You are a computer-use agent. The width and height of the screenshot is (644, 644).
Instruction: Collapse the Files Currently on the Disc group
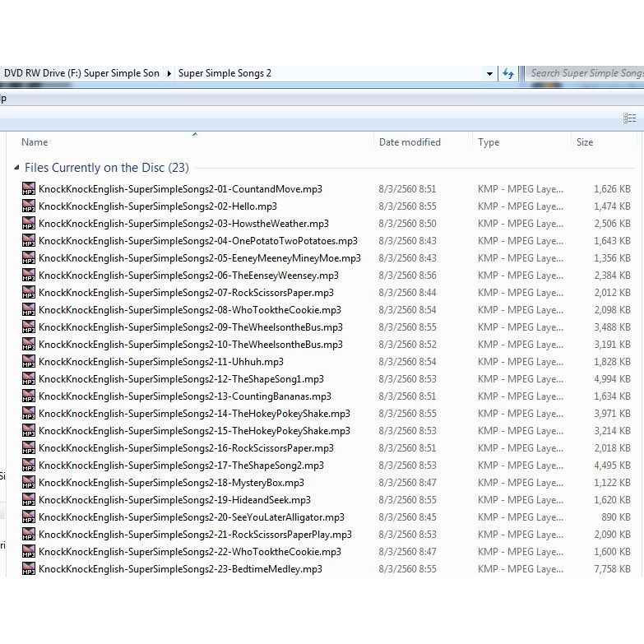(16, 168)
